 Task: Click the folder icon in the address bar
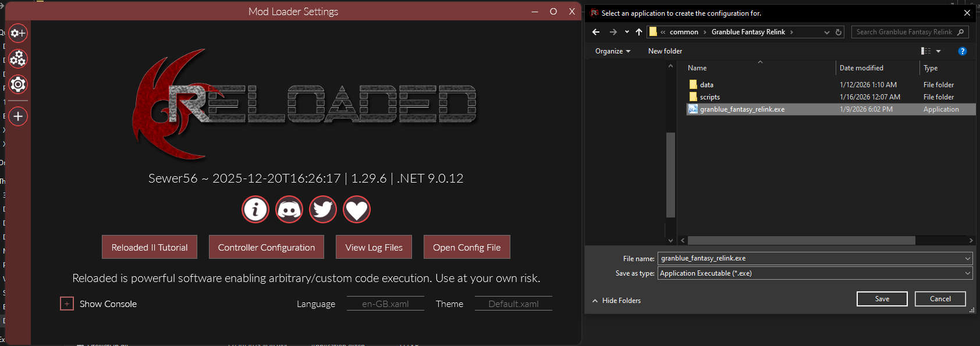653,32
